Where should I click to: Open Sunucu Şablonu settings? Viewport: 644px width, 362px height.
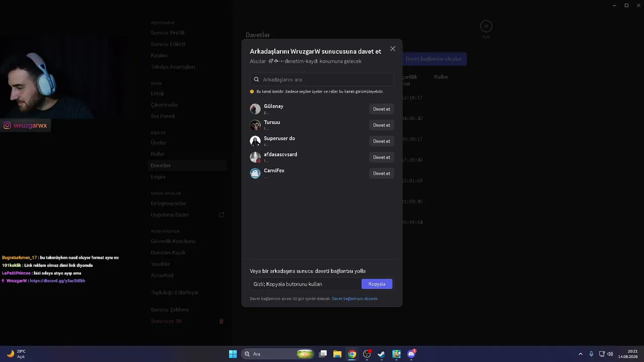170,310
